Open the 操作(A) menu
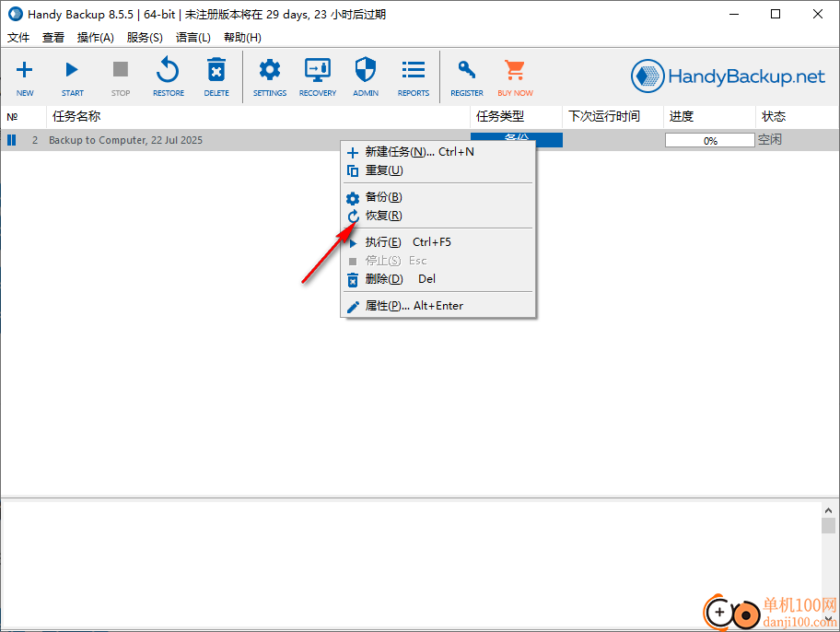Image resolution: width=840 pixels, height=632 pixels. pyautogui.click(x=96, y=38)
